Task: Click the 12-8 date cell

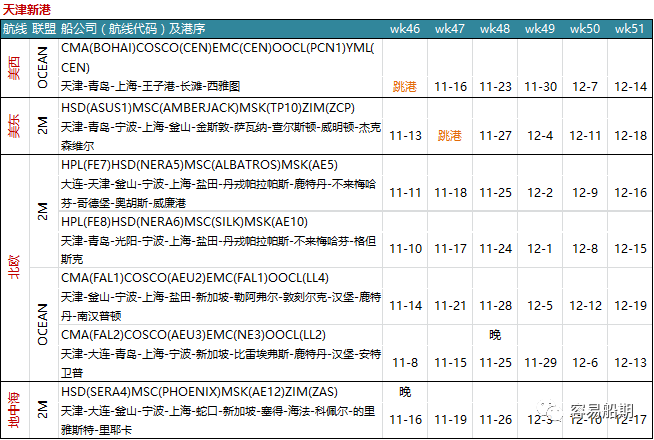Action: click(585, 249)
